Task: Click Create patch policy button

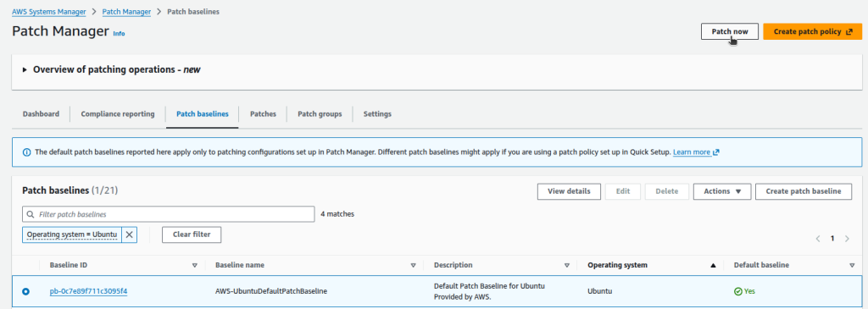Action: coord(813,31)
